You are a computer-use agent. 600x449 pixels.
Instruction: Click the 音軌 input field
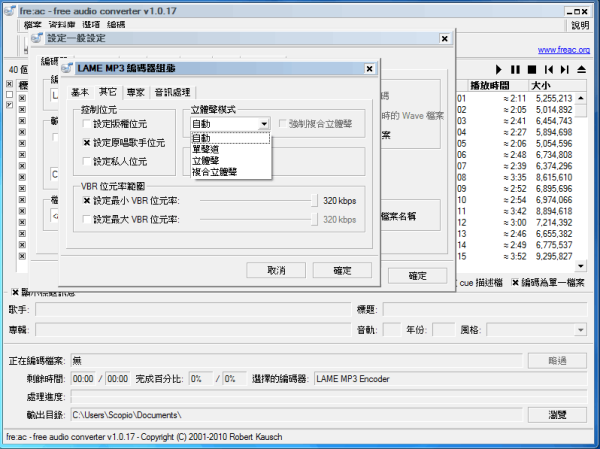[392, 330]
